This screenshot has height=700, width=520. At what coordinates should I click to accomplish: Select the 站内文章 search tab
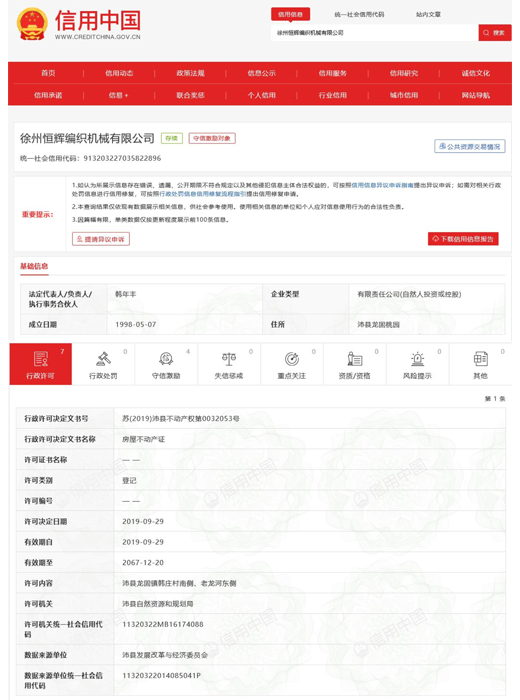point(428,14)
